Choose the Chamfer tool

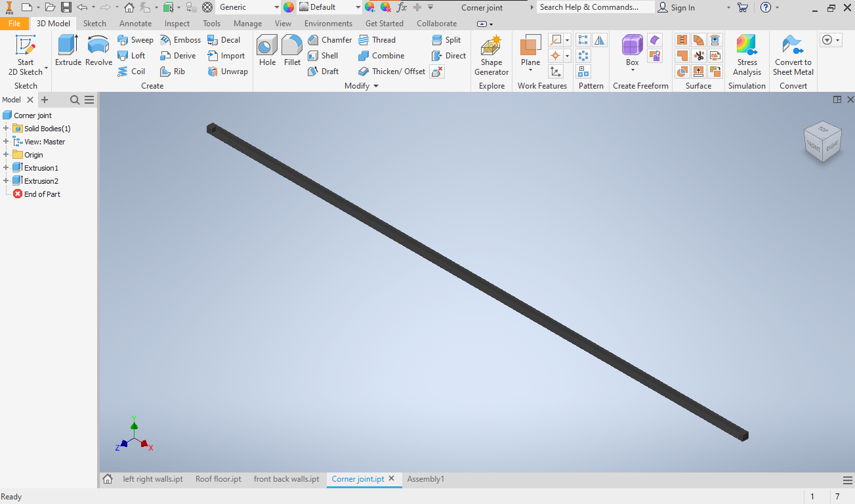[x=329, y=40]
